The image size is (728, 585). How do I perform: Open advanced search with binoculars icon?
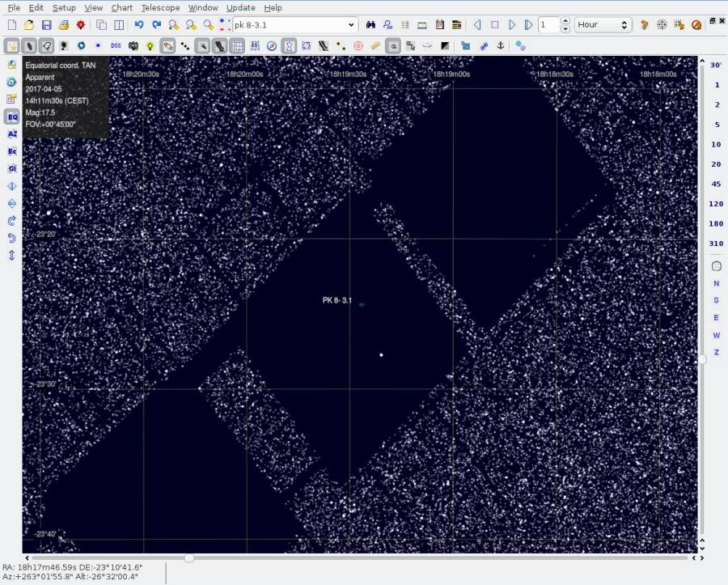370,25
